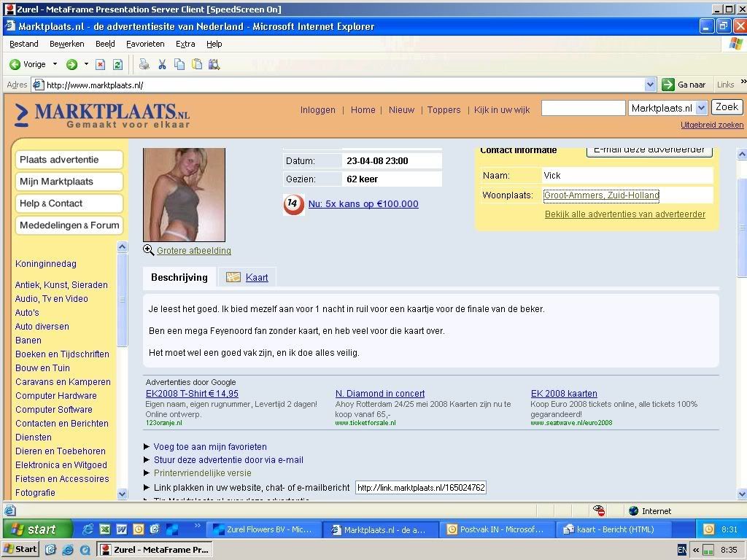Open the forward button history dropdown arrow

86,64
